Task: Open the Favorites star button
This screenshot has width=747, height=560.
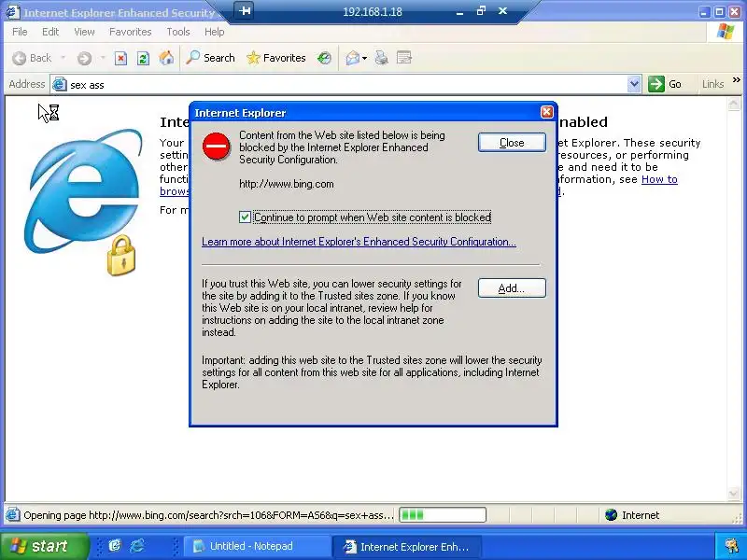Action: tap(275, 58)
